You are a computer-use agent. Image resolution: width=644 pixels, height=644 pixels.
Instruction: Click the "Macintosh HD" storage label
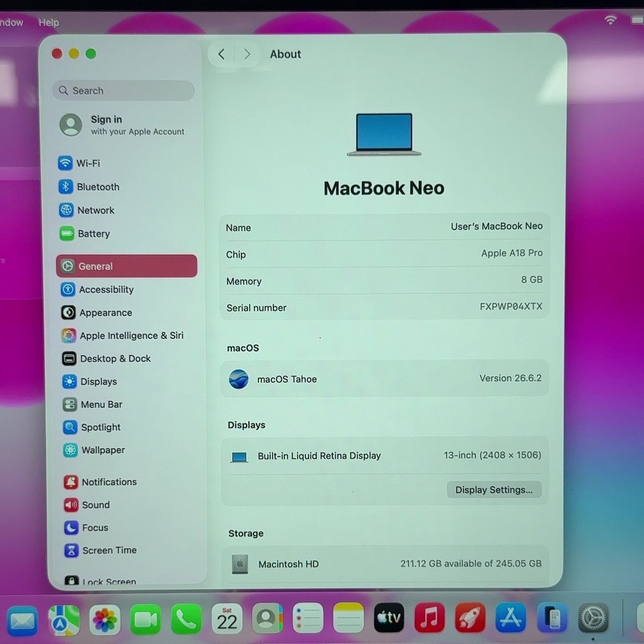tap(288, 564)
